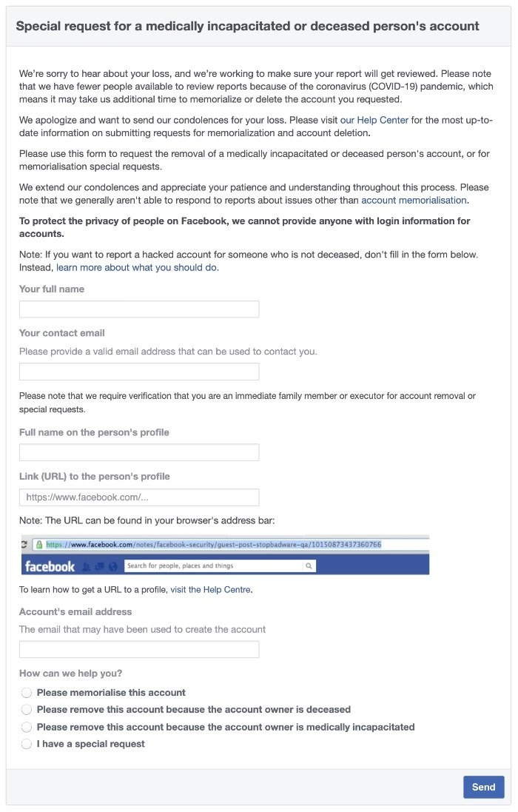Image resolution: width=518 pixels, height=812 pixels.
Task: Click the "Your full name" input field
Action: click(x=139, y=309)
